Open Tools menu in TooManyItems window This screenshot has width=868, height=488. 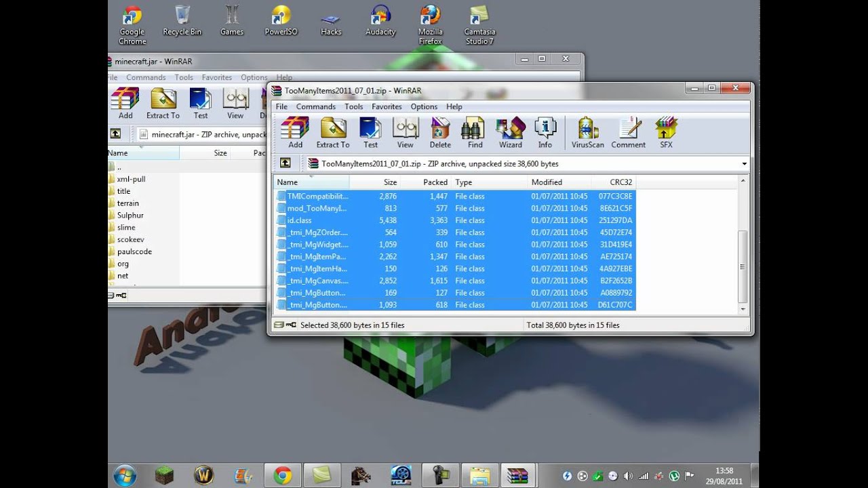pos(353,106)
